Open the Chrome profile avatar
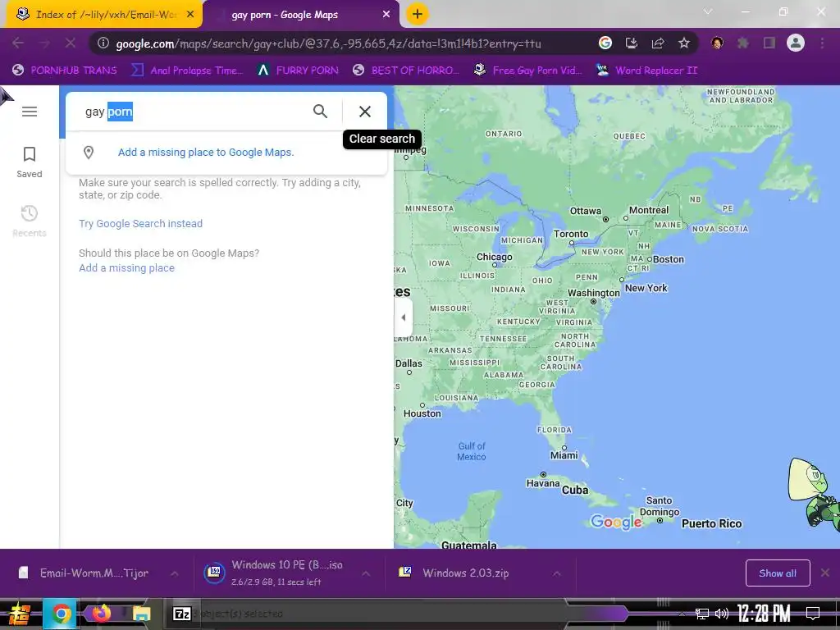Image resolution: width=840 pixels, height=630 pixels. (796, 43)
